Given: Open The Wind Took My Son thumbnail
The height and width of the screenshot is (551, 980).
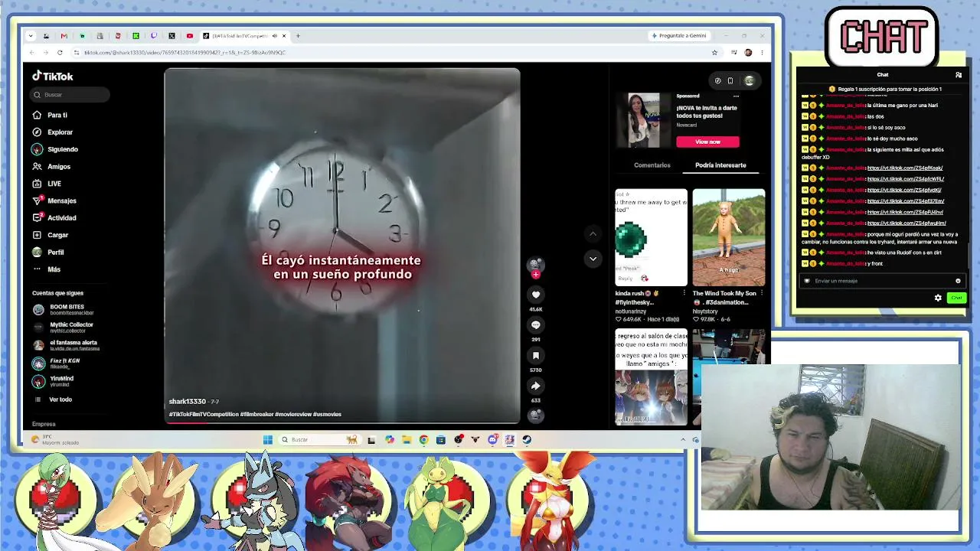Looking at the screenshot, I should pos(729,237).
